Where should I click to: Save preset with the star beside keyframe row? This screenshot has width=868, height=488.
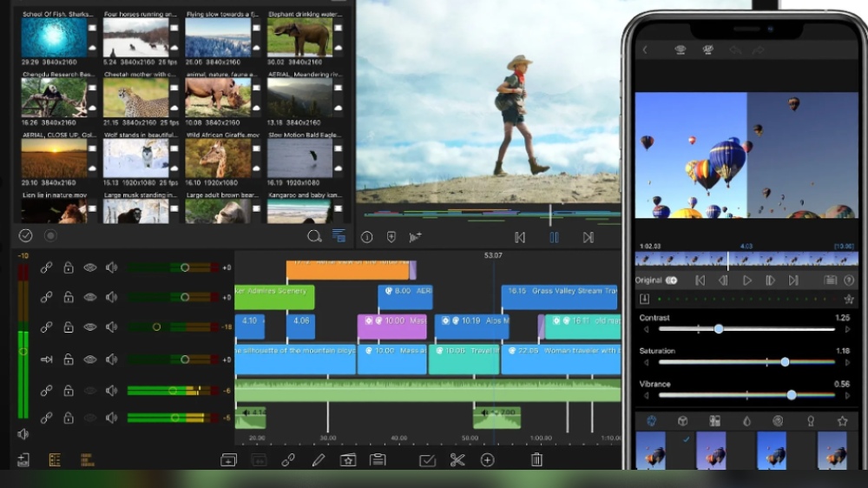[x=849, y=299]
